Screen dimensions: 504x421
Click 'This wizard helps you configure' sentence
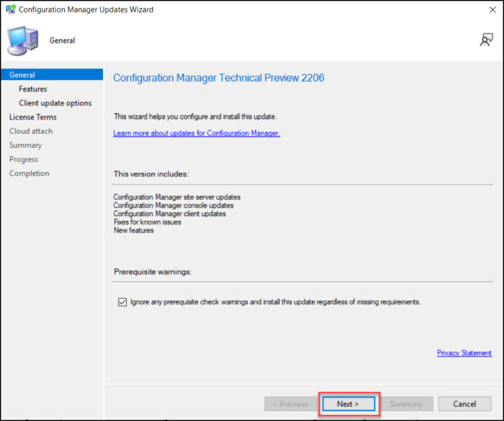pos(195,116)
